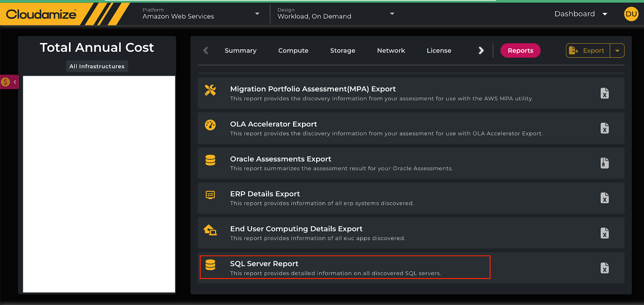Open the Network tab
644x305 pixels.
point(391,51)
